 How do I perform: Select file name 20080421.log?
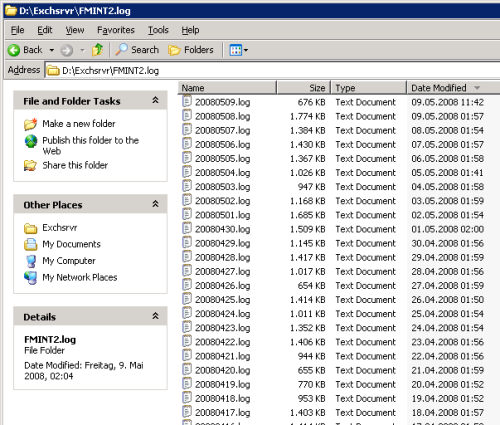222,356
